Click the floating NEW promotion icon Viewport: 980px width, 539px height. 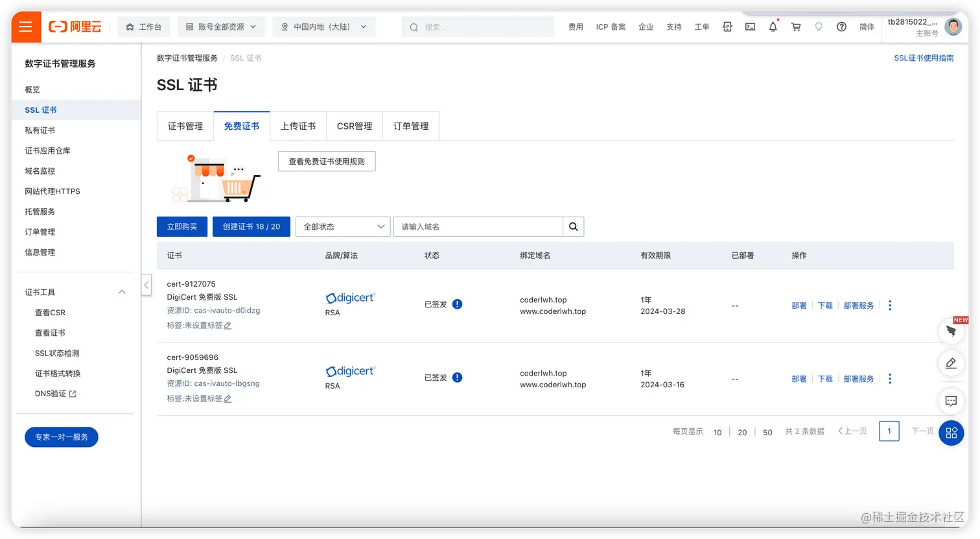951,331
